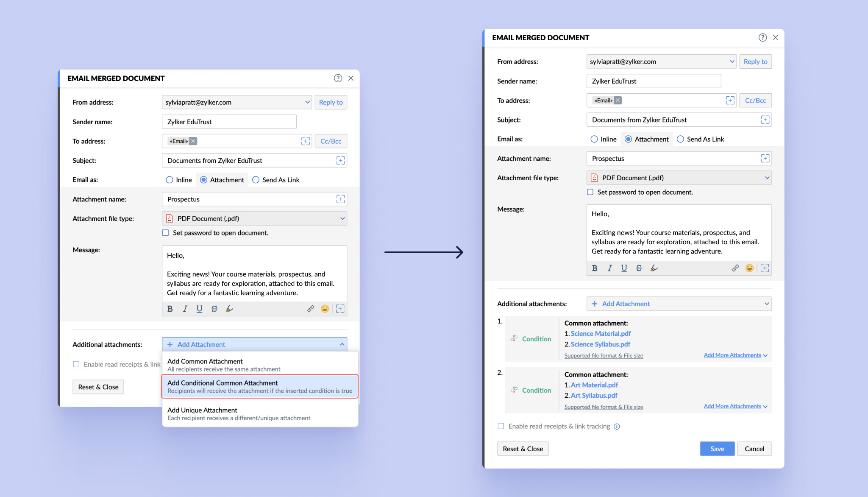The image size is (868, 497).
Task: Click clear formatting icon in right message toolbar
Action: (654, 268)
